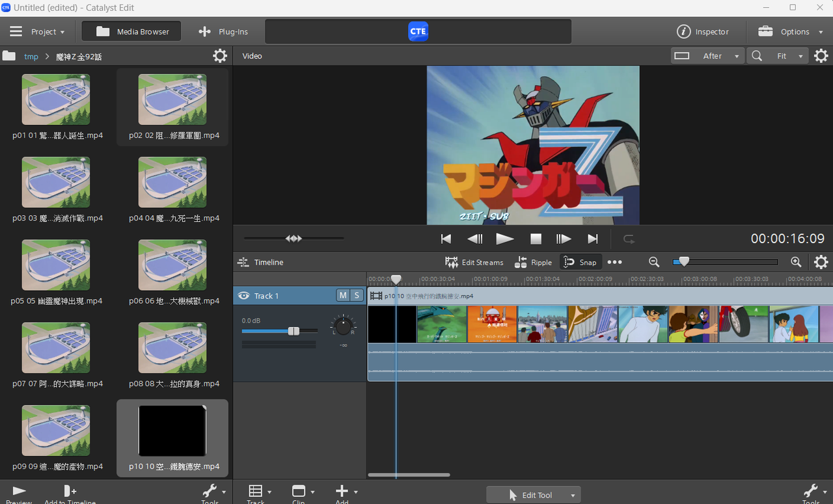Click the timeline audio waveform of clip

click(600, 362)
